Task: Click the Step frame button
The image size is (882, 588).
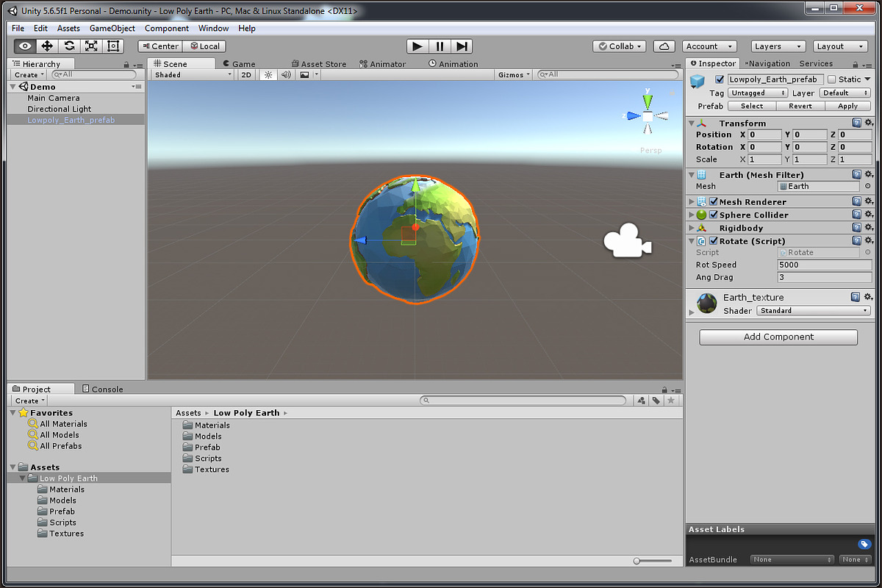Action: pyautogui.click(x=461, y=46)
